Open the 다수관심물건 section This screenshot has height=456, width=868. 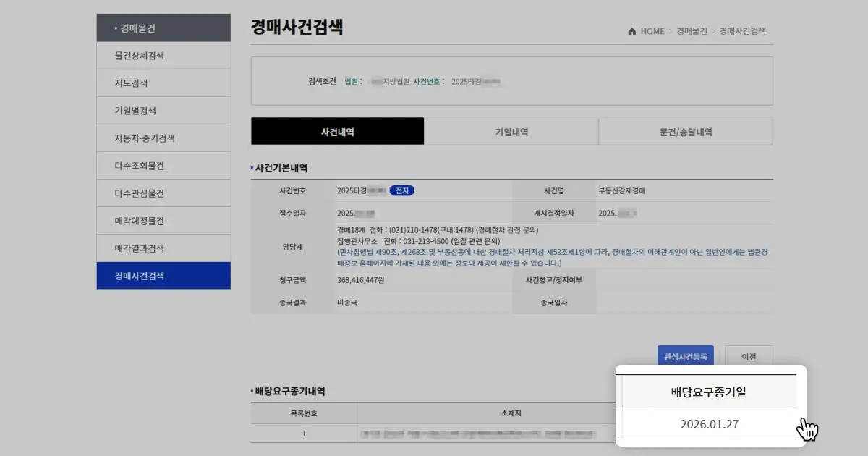coord(163,193)
